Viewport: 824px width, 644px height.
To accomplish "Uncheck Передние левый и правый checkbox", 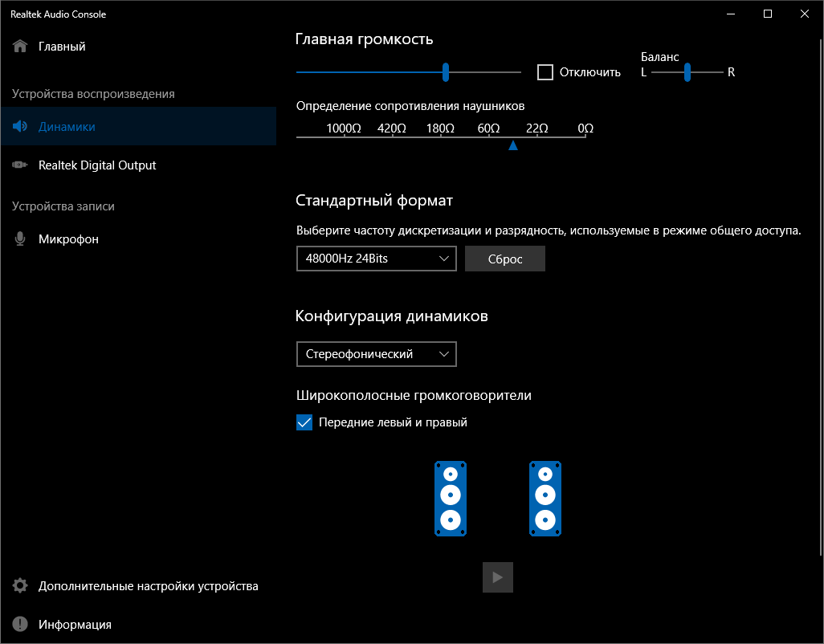I will (304, 422).
